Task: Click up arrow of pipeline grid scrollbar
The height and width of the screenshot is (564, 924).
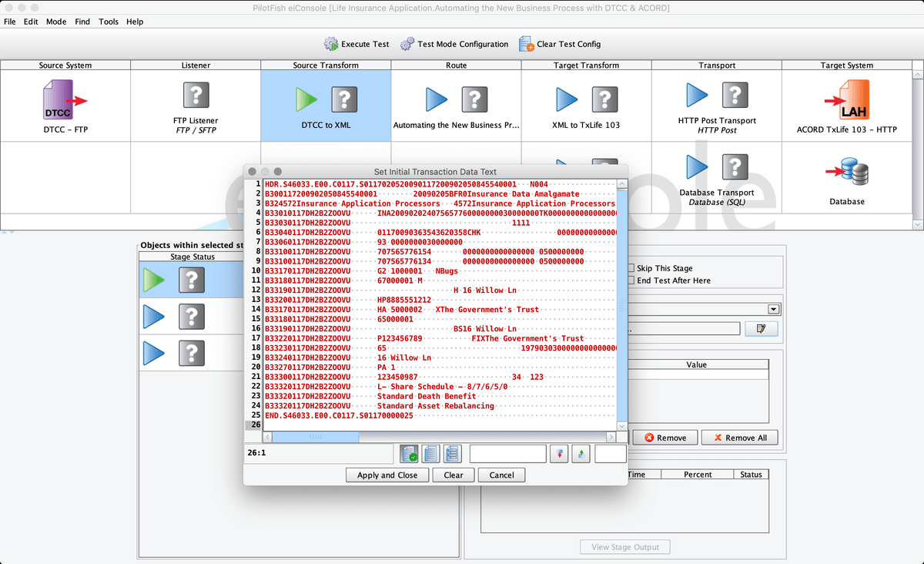Action: coord(917,75)
